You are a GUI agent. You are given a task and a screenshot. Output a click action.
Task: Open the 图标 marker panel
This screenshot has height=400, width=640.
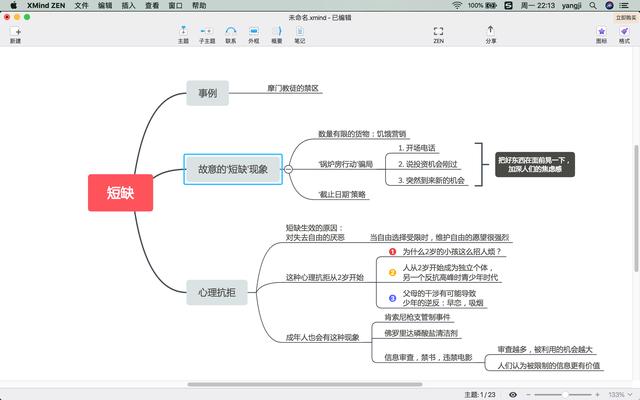601,34
